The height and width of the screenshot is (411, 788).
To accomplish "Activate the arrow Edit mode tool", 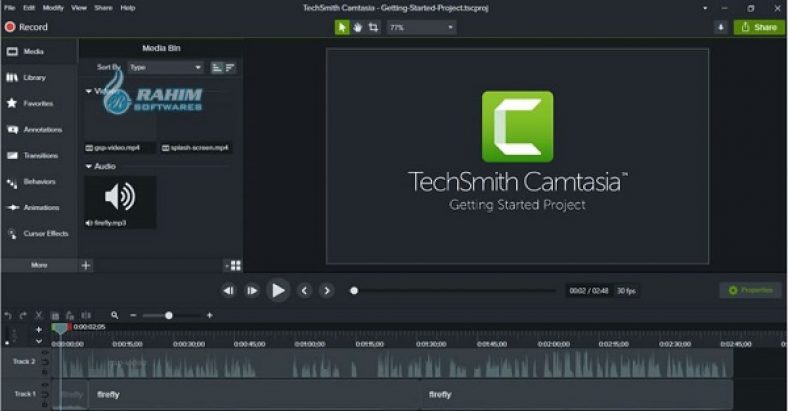I will tap(342, 27).
